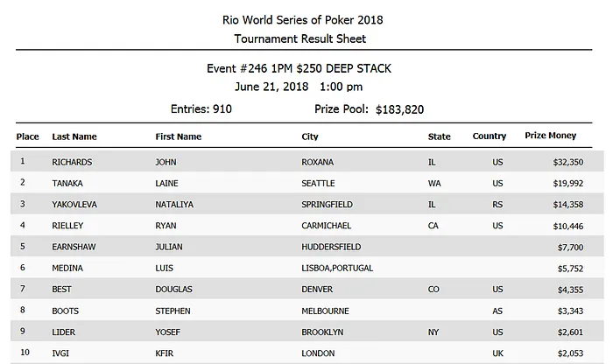Image resolution: width=613 pixels, height=364 pixels.
Task: Click the Prize Money column header
Action: [x=551, y=136]
